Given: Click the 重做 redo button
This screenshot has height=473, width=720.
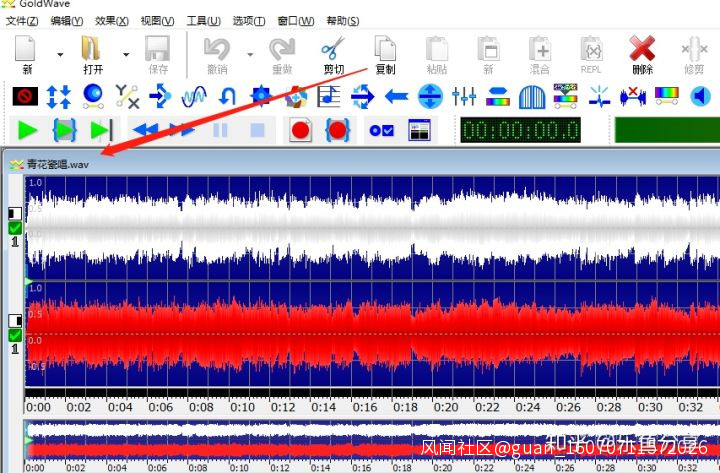Looking at the screenshot, I should click(x=282, y=55).
